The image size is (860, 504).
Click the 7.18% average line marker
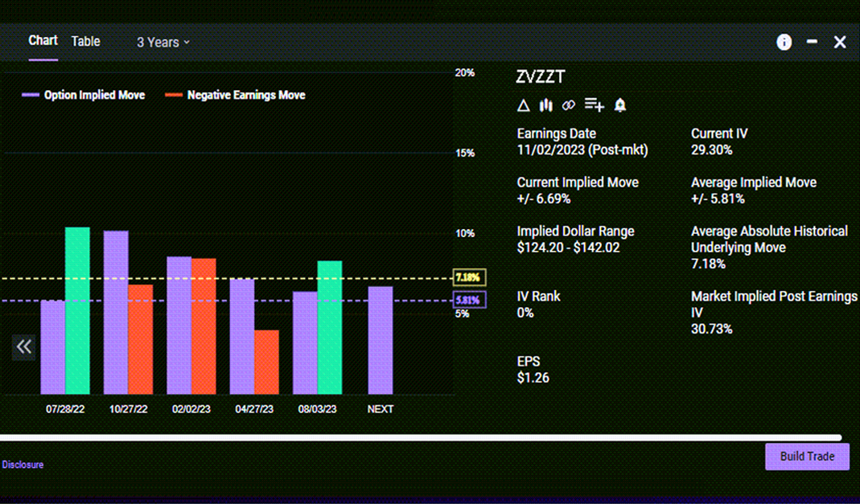[467, 277]
